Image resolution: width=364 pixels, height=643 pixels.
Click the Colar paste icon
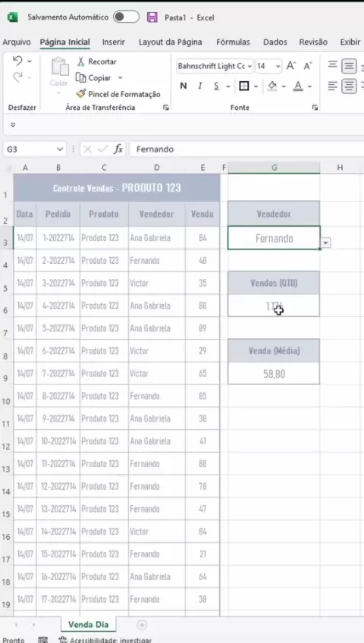[60, 67]
